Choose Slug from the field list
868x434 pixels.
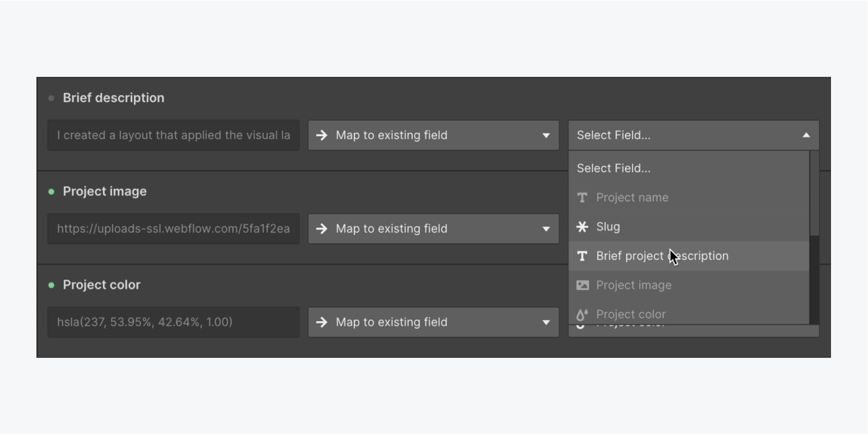point(608,227)
